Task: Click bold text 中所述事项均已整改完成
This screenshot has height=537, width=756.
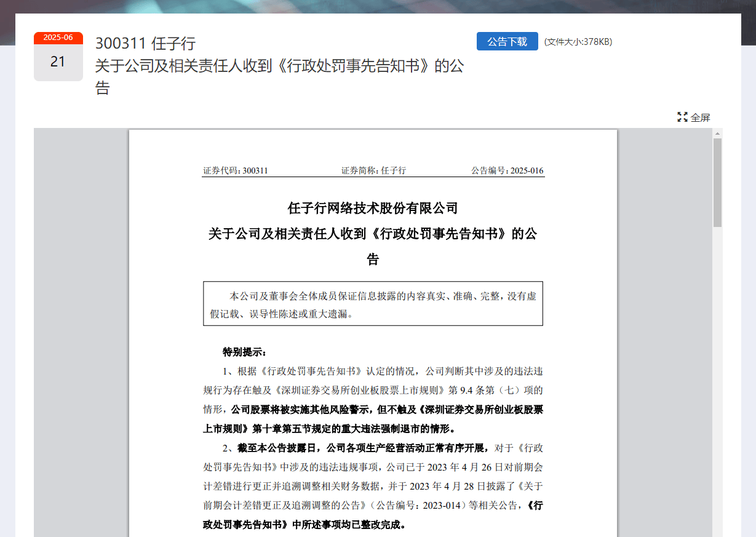Action: tap(349, 525)
